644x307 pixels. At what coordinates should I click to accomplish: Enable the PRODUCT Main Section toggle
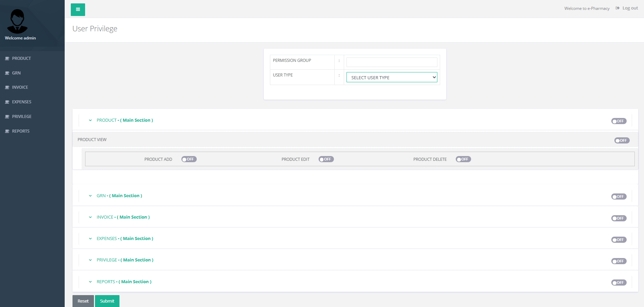(618, 121)
